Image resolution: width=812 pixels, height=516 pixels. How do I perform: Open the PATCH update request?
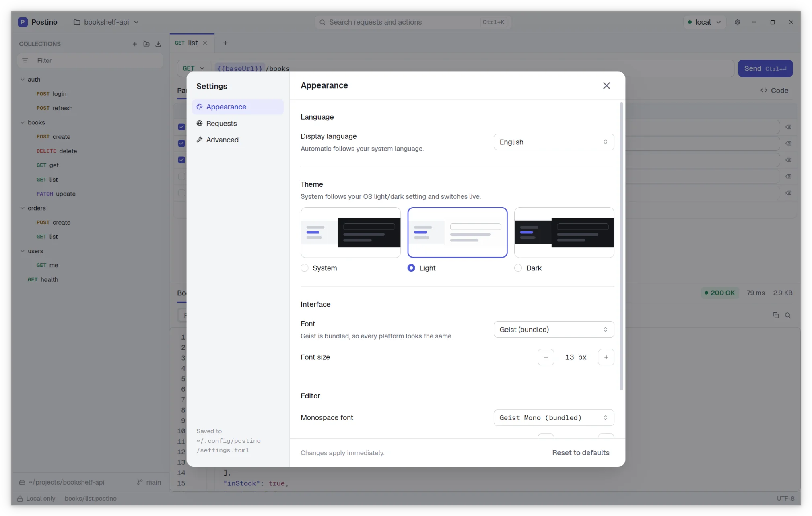coord(56,194)
